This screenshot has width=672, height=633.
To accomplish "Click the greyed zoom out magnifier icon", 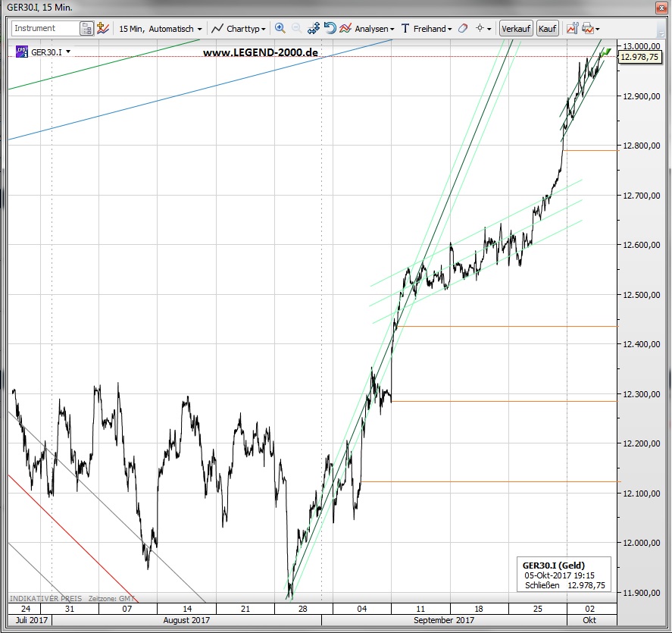I will point(296,28).
